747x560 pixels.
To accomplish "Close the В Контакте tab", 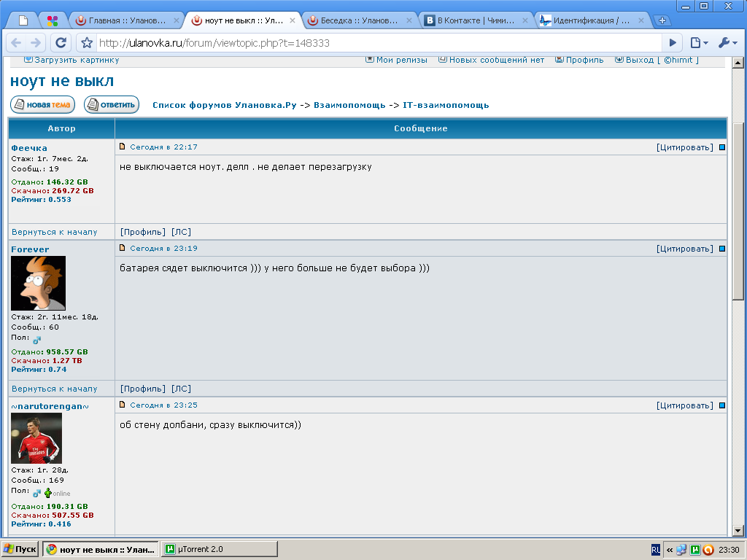I will click(x=525, y=20).
